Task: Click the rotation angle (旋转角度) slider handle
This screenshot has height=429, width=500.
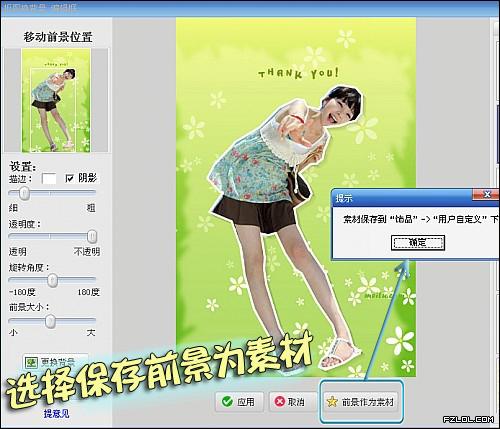Action: pos(52,280)
